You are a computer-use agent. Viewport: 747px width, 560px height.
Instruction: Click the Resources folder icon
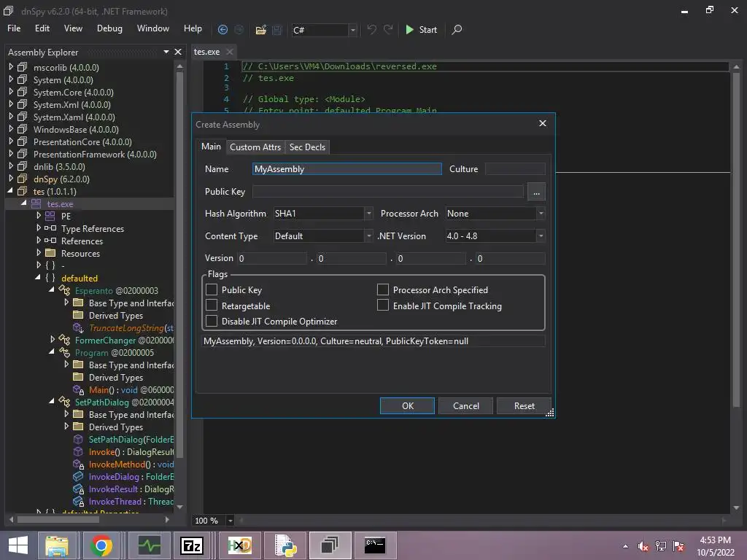point(50,253)
